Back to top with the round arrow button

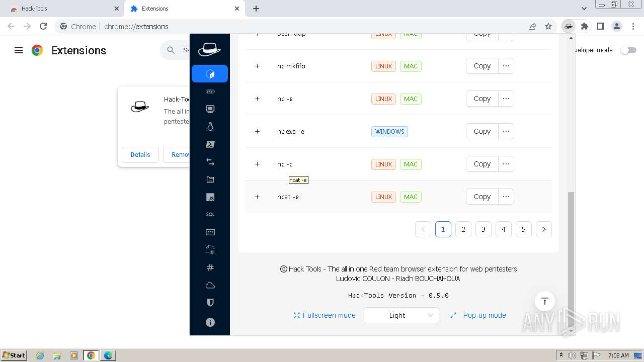(544, 301)
